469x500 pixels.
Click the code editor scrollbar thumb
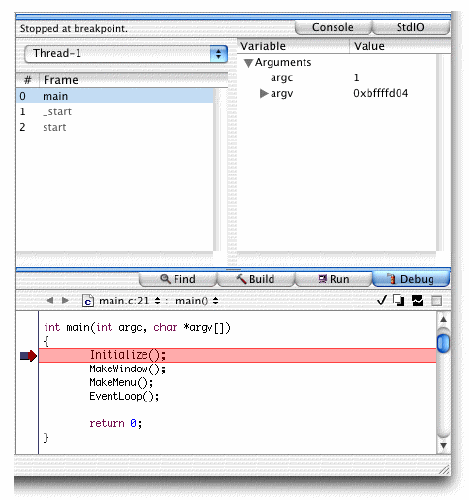click(443, 342)
